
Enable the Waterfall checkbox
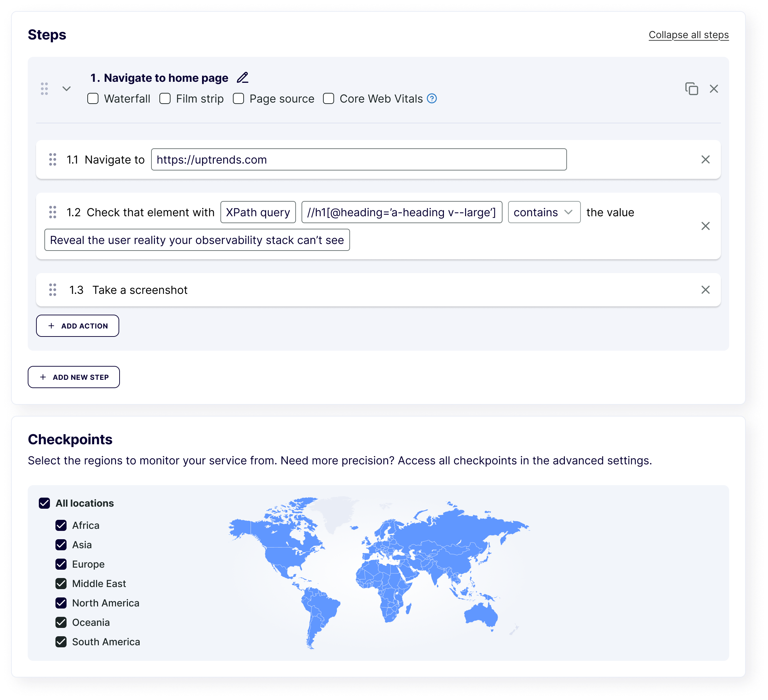[x=93, y=99]
